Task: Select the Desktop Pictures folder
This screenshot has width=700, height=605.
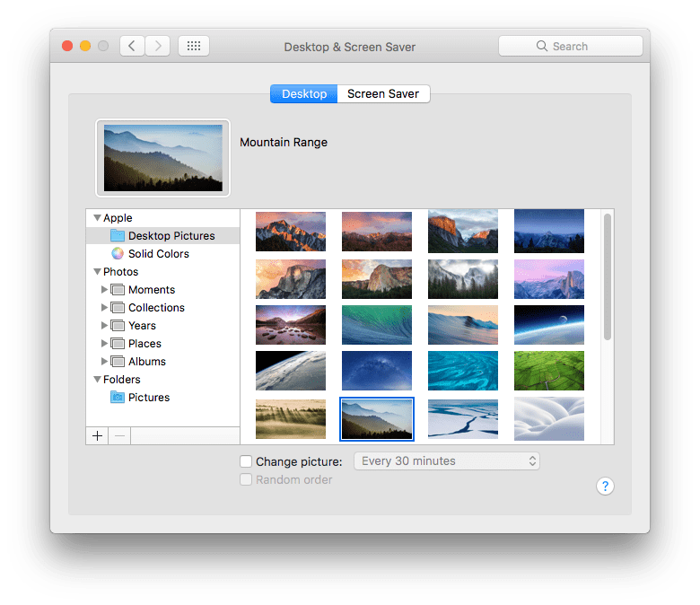Action: (171, 236)
